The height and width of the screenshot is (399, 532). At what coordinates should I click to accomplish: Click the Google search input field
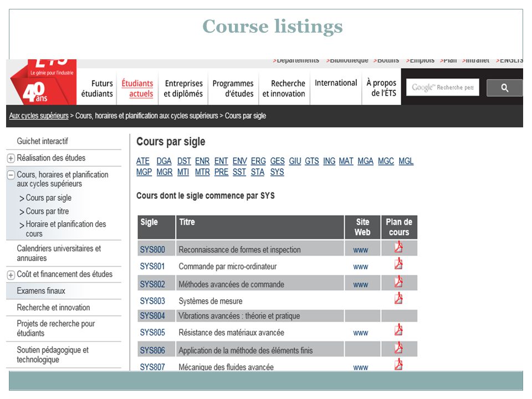[x=443, y=88]
